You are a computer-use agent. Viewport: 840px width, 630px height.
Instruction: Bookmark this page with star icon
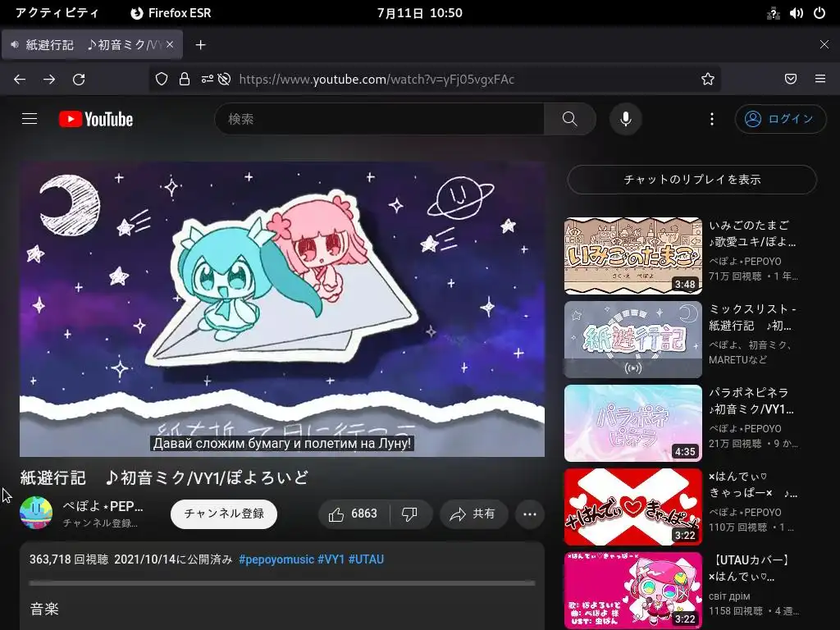[x=708, y=80]
